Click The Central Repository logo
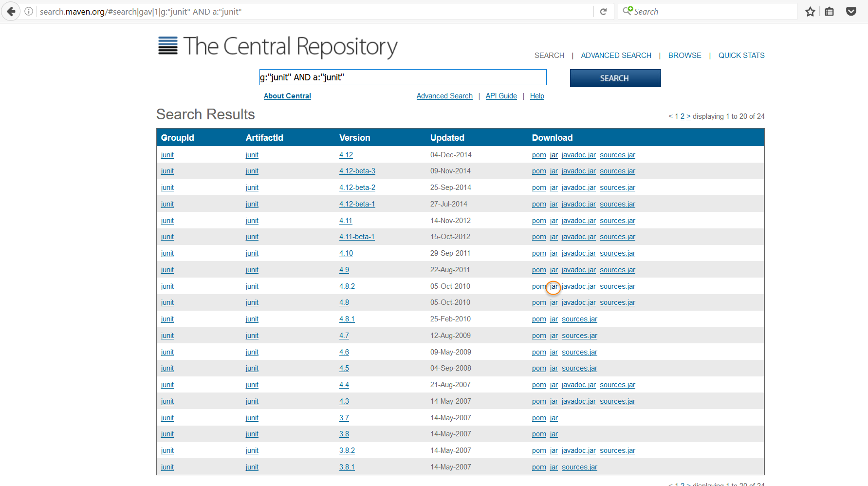The width and height of the screenshot is (868, 486). click(277, 47)
